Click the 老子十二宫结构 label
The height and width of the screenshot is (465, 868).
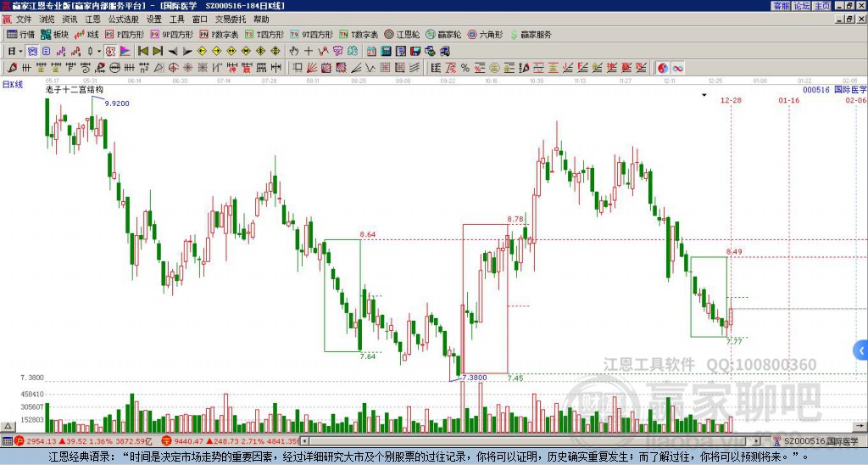pos(74,89)
